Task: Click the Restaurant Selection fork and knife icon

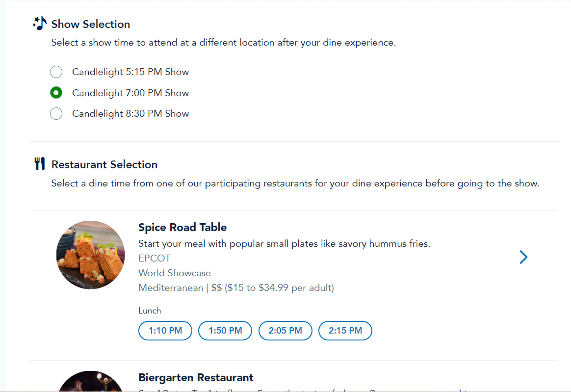Action: tap(40, 164)
